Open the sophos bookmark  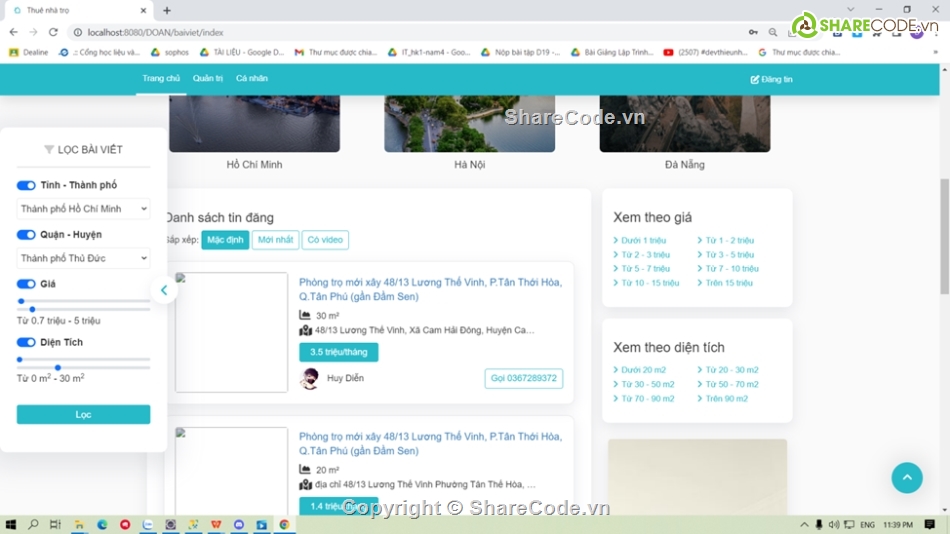pos(170,53)
